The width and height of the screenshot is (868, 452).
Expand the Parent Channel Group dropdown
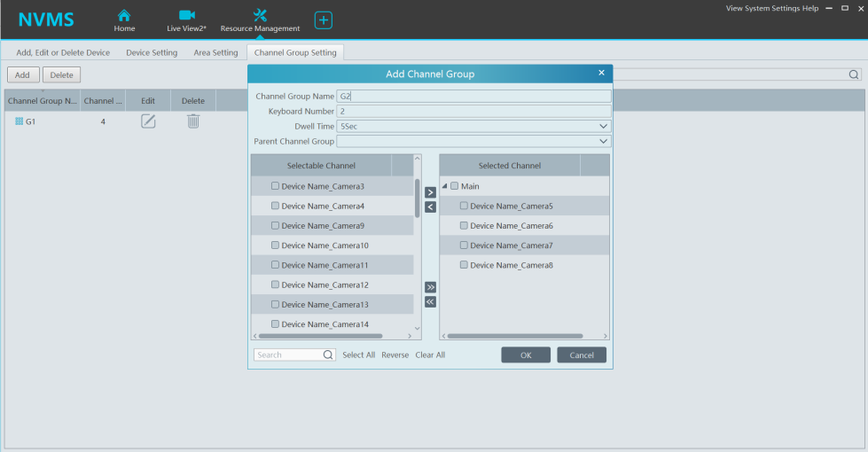coord(473,141)
